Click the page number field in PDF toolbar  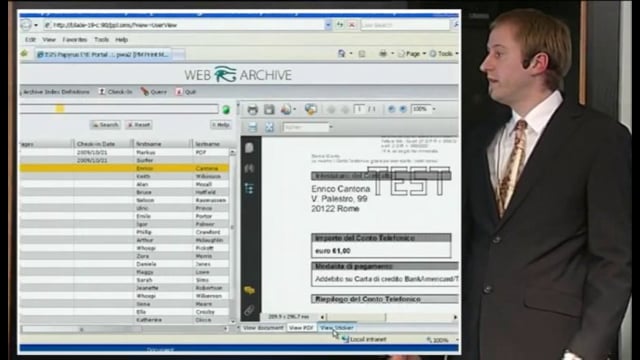point(359,109)
